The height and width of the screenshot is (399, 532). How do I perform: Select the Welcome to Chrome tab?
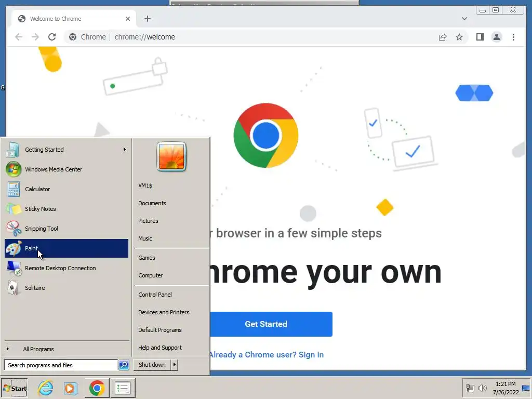pos(74,19)
